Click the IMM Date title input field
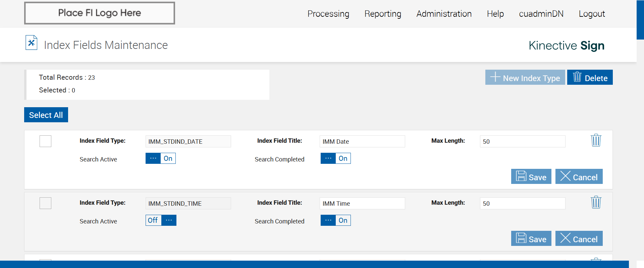 362,141
